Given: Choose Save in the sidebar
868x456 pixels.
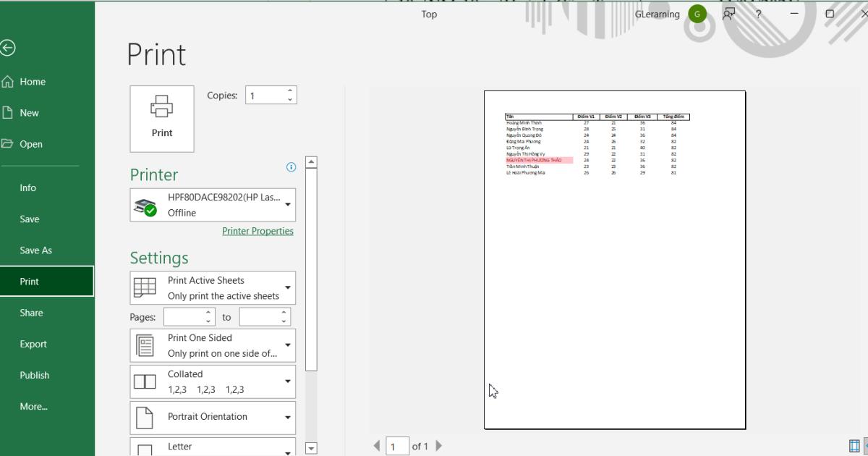Looking at the screenshot, I should pyautogui.click(x=47, y=219).
